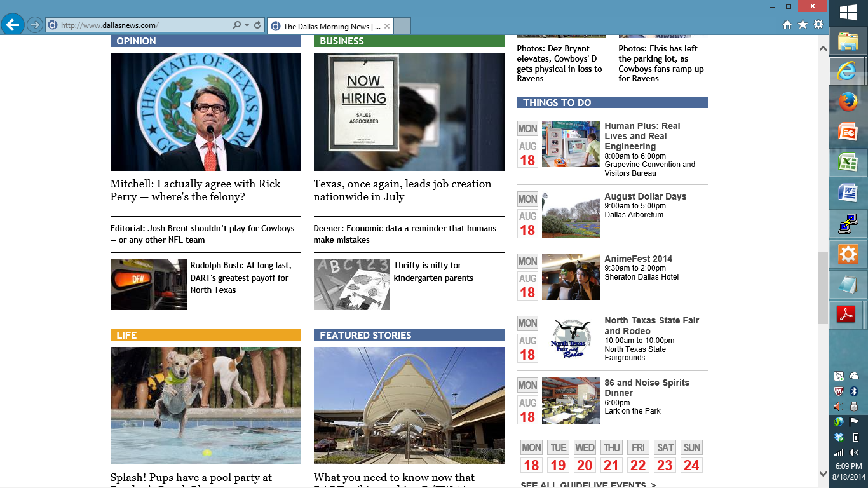Open the AnimeFest 2014 event

point(638,259)
